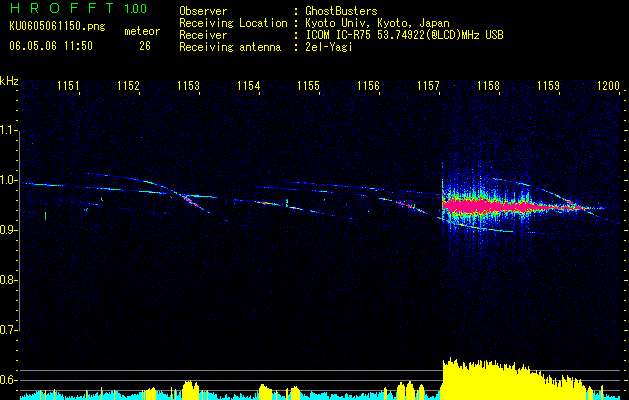
Task: Click the ICOM IC-R75 receiver text
Action: (x=404, y=35)
